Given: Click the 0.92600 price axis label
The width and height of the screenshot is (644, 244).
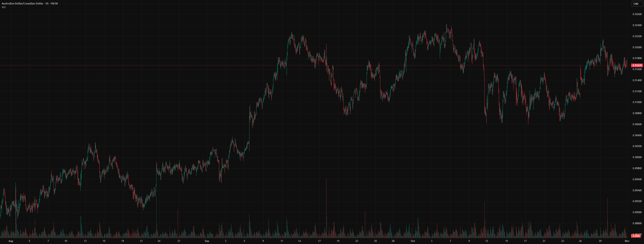Looking at the screenshot, I should [x=637, y=14].
